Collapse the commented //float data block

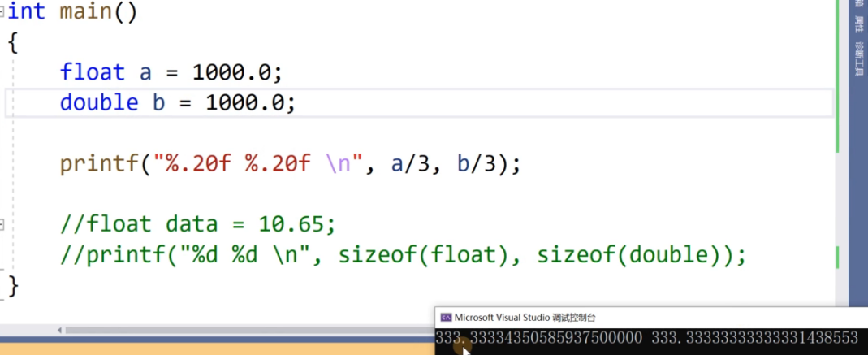(2, 225)
